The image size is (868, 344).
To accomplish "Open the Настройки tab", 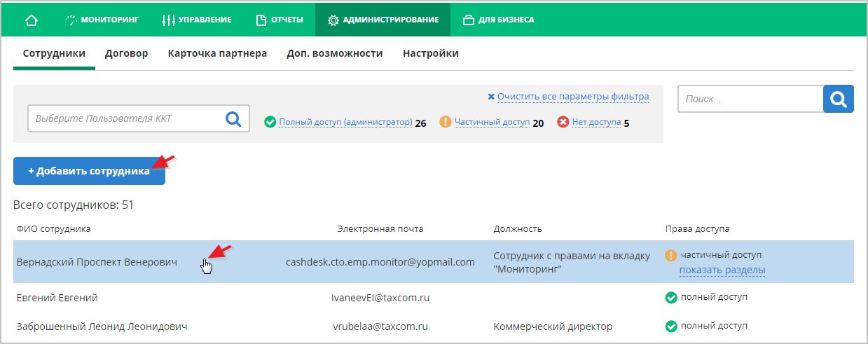I will pos(431,53).
